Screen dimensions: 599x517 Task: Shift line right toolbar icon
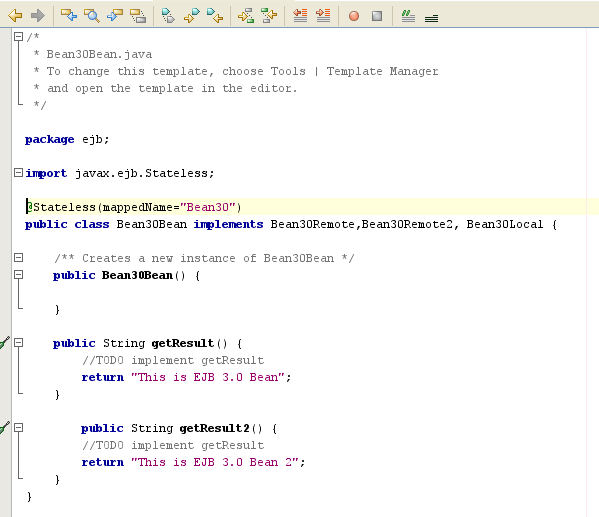pos(323,16)
